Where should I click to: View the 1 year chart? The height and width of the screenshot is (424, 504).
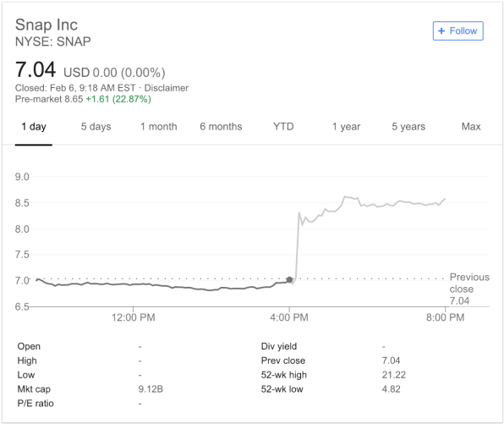coord(346,126)
